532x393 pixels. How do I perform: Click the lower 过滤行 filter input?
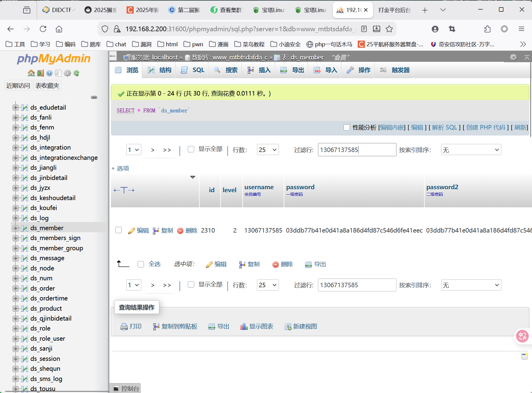[x=357, y=285]
